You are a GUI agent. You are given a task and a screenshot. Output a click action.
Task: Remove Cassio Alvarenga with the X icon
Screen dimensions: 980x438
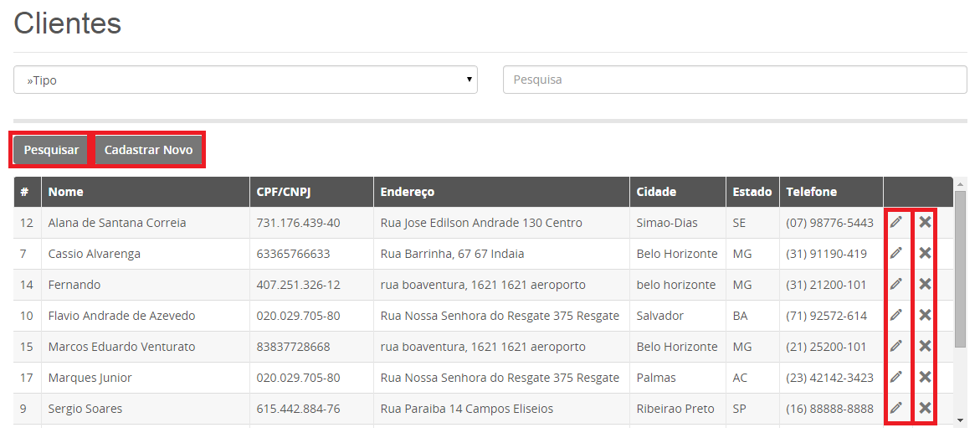coord(926,253)
